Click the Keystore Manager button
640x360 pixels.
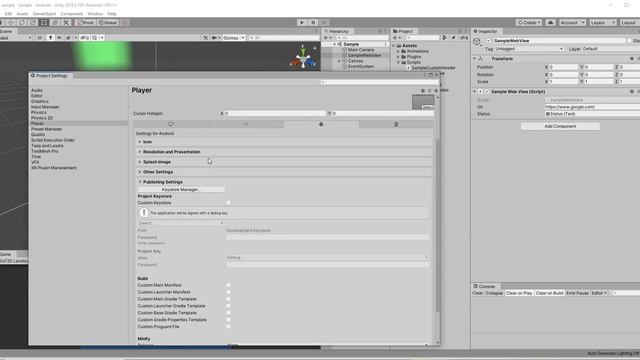tap(181, 189)
